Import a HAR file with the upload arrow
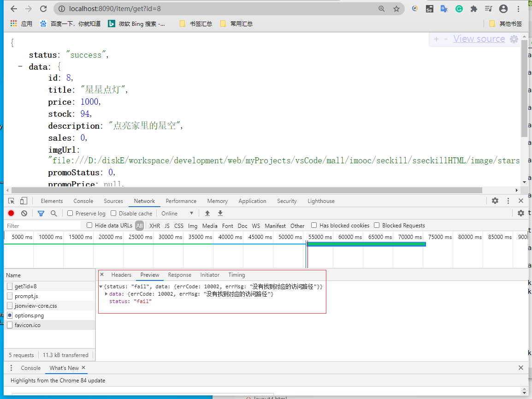The width and height of the screenshot is (532, 399). (x=207, y=213)
